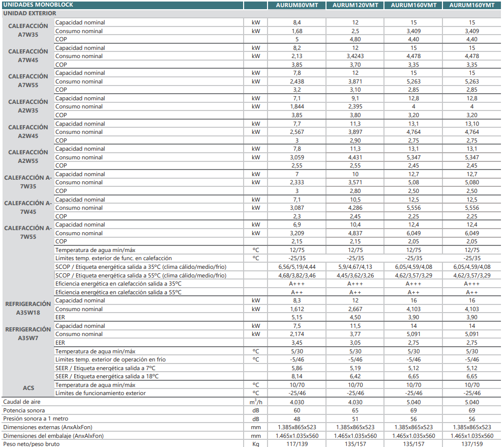Click the 6,56/5,19/4,44 SCOP value
Image resolution: width=504 pixels, height=447 pixels.
pyautogui.click(x=297, y=267)
